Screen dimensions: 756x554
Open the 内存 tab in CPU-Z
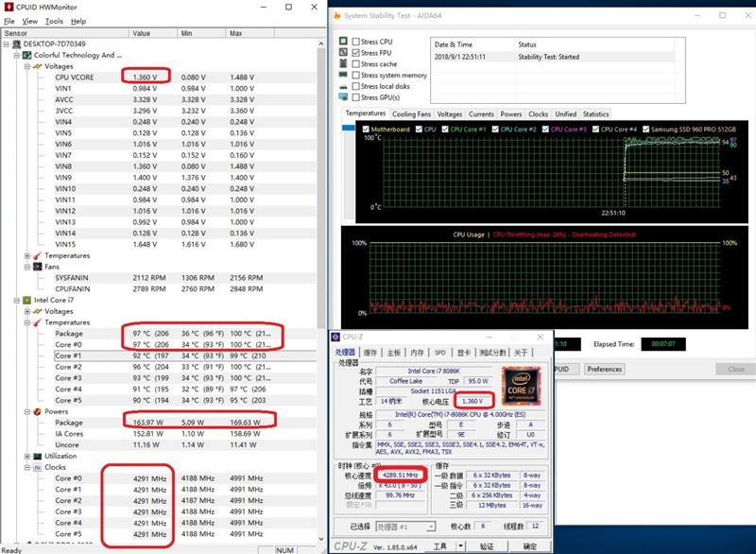point(417,353)
